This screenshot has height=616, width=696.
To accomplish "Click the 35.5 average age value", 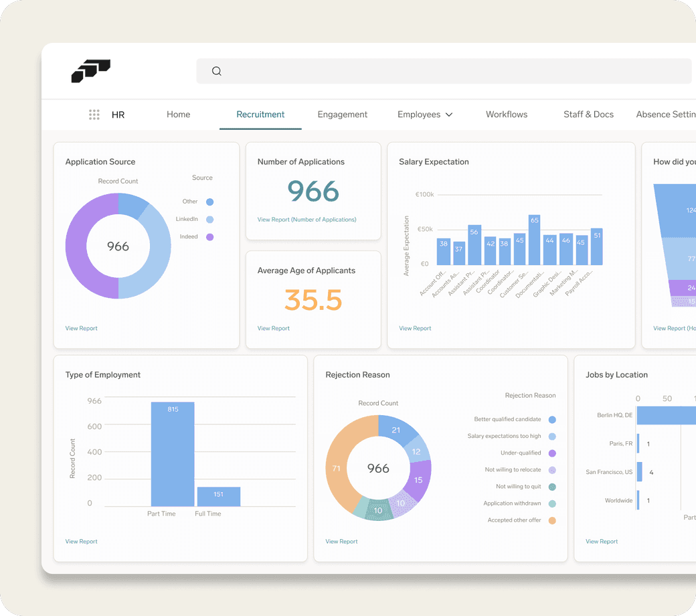I will click(x=313, y=300).
